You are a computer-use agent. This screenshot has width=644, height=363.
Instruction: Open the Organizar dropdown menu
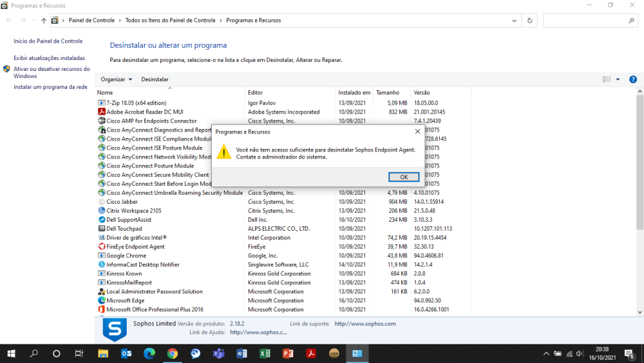point(116,79)
